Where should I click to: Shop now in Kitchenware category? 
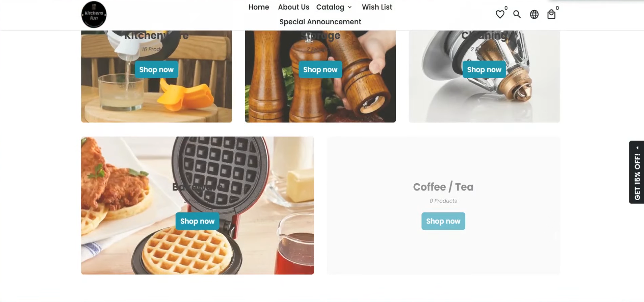pyautogui.click(x=156, y=69)
